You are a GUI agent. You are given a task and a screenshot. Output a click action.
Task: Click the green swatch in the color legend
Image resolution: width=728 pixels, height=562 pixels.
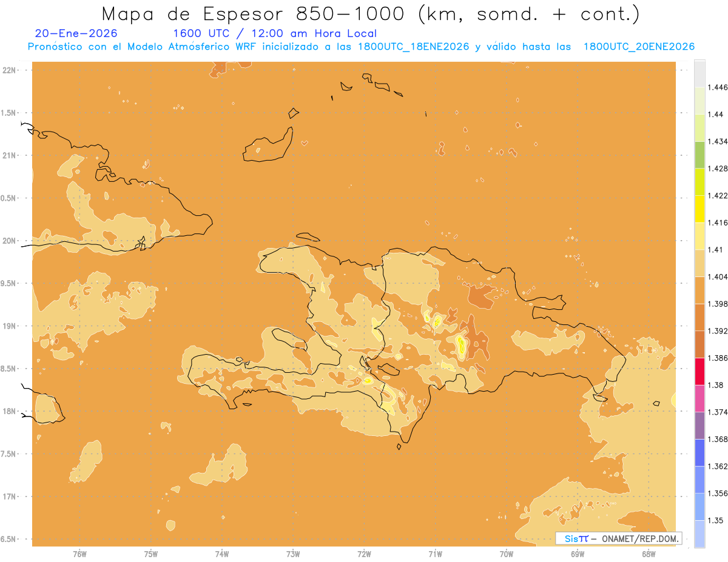pos(699,155)
